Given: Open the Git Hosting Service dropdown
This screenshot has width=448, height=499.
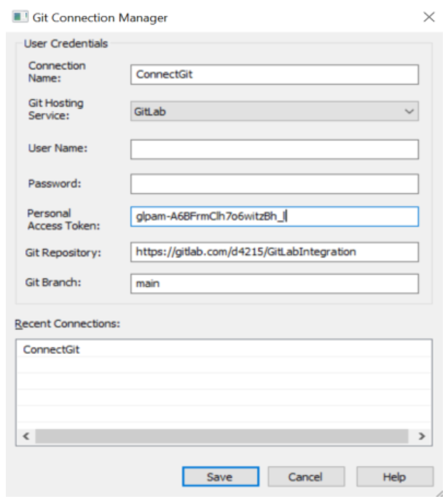Looking at the screenshot, I should [x=275, y=112].
